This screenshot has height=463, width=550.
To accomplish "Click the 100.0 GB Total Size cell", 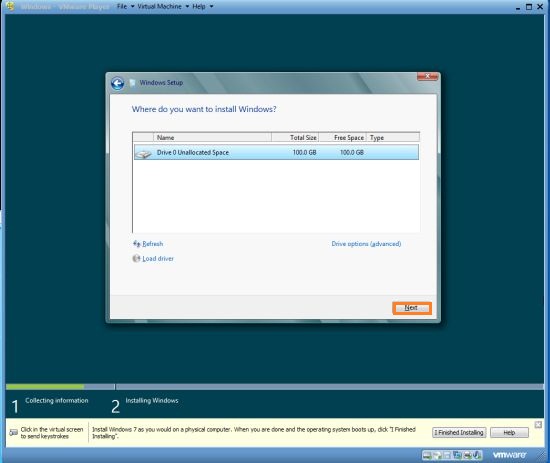I will pyautogui.click(x=304, y=153).
